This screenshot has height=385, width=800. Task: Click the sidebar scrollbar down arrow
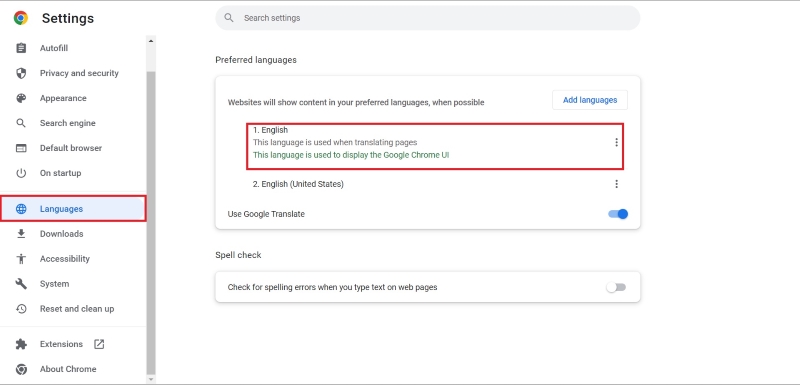151,379
